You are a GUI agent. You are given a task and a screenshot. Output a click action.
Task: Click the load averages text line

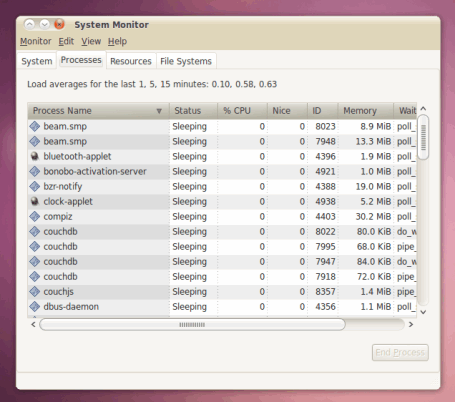152,84
